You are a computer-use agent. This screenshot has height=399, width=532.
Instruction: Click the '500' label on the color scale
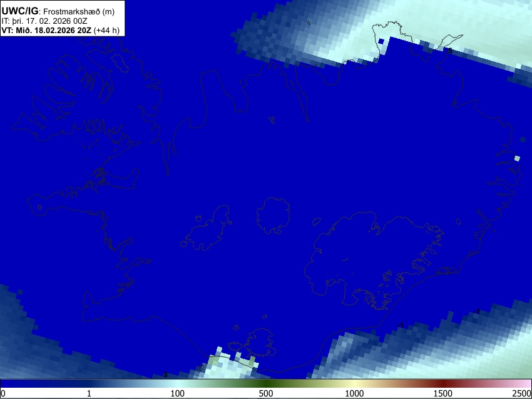[266, 393]
